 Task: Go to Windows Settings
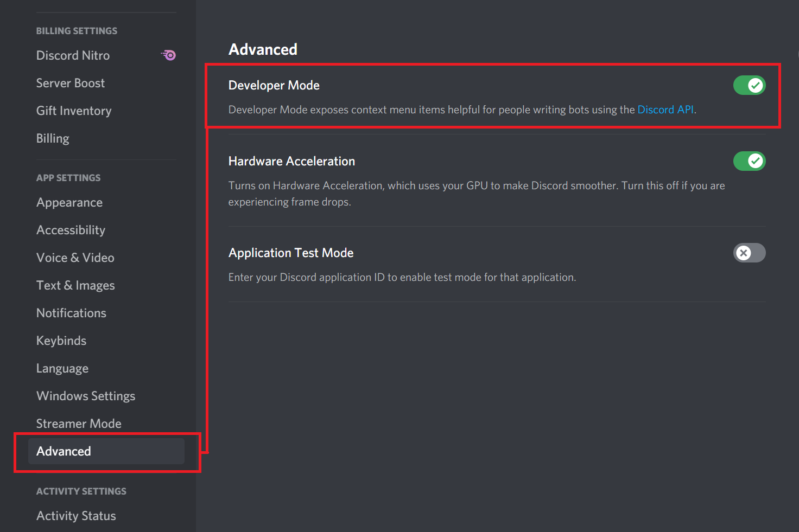pyautogui.click(x=86, y=395)
